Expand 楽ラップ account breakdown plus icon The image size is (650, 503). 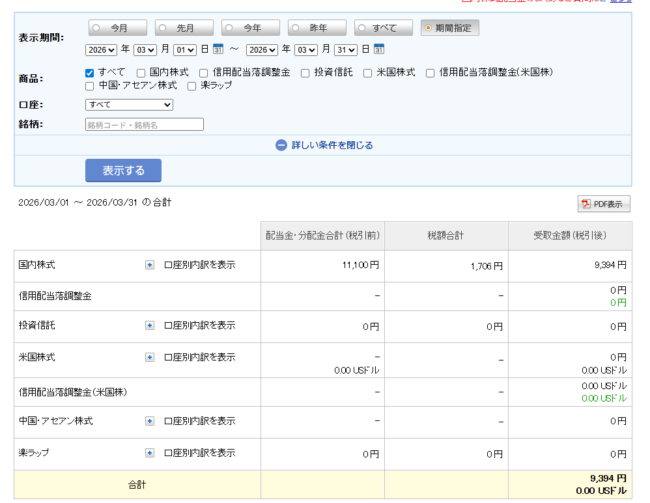click(150, 453)
